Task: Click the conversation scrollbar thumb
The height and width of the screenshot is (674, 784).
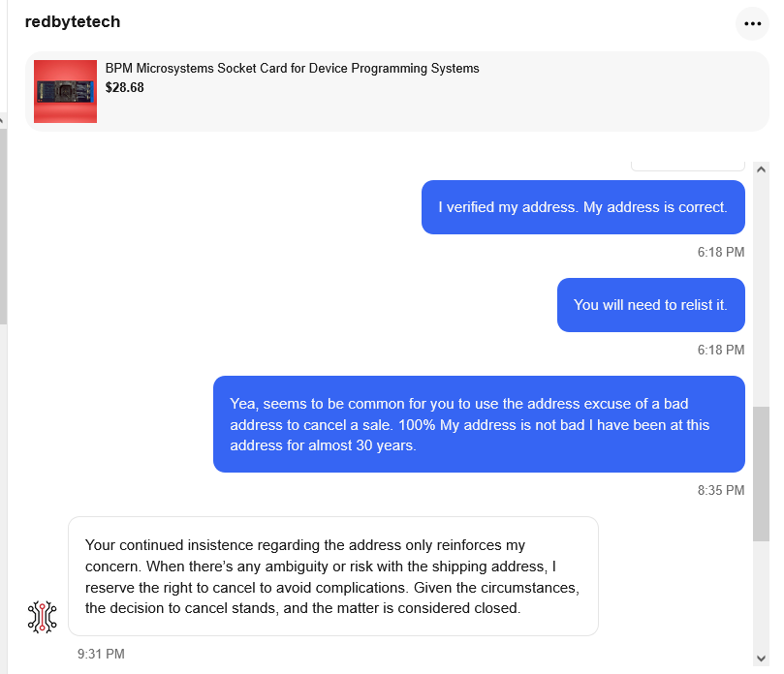Action: (761, 474)
